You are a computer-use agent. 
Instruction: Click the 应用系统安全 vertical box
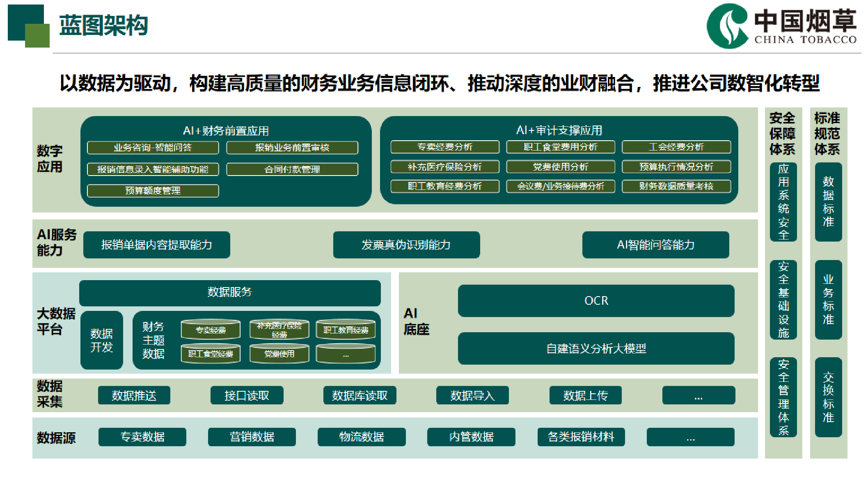click(783, 202)
